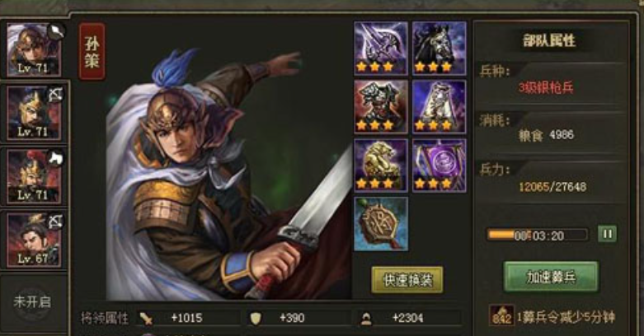
Task: Select first Lv.71 general portrait
Action: coord(34,49)
